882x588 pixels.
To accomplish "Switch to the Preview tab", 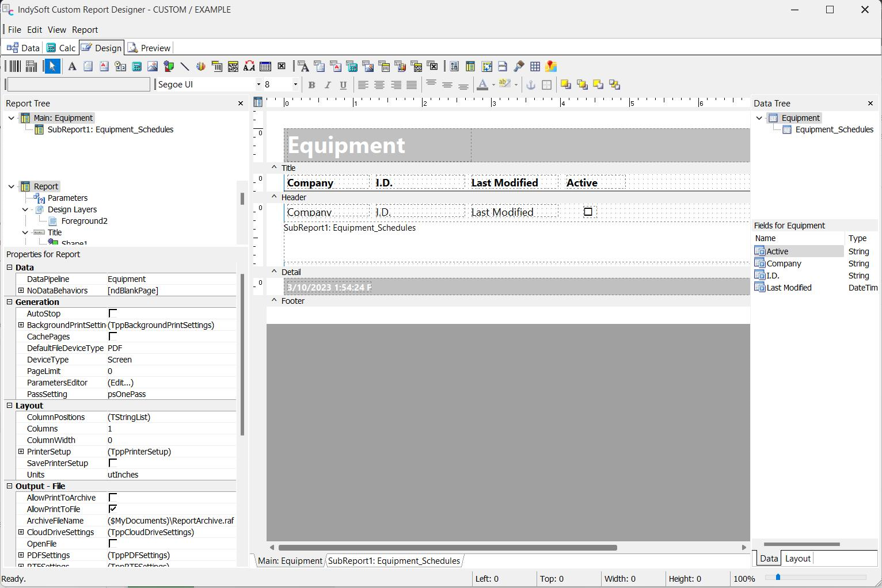I will tap(149, 48).
